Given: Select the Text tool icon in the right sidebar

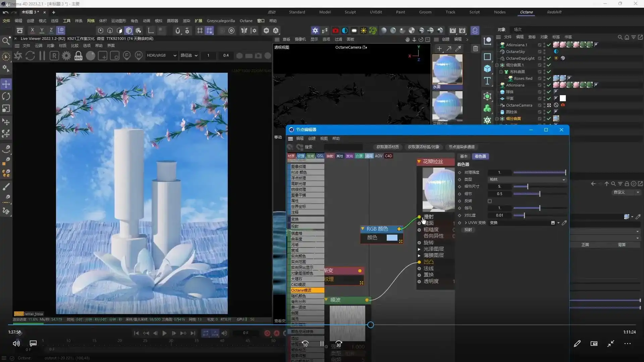Looking at the screenshot, I should [x=487, y=80].
